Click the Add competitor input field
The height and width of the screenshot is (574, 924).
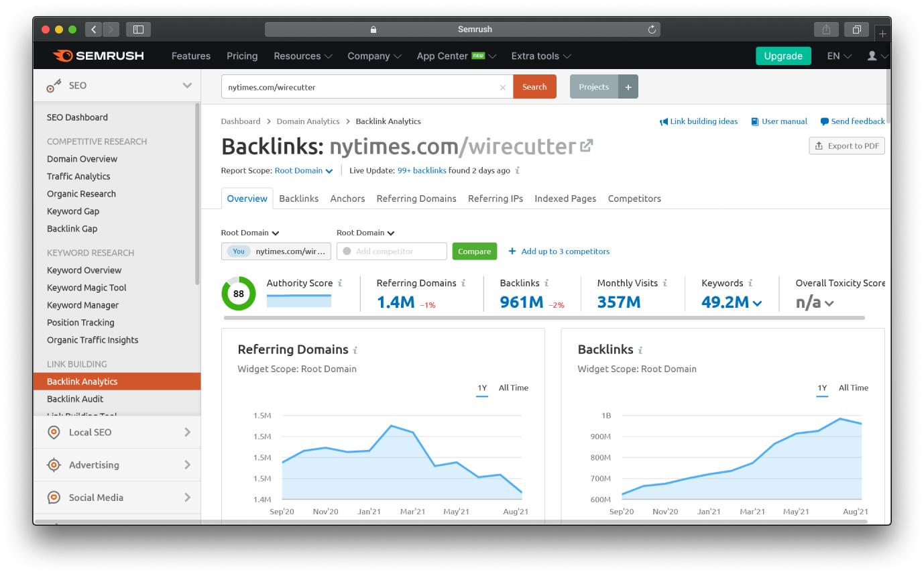click(392, 251)
